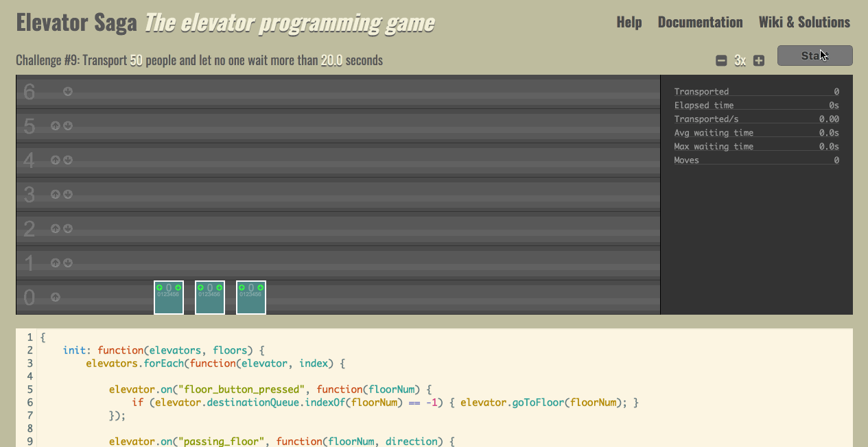Select the second elevator car
This screenshot has height=447, width=868.
click(210, 298)
